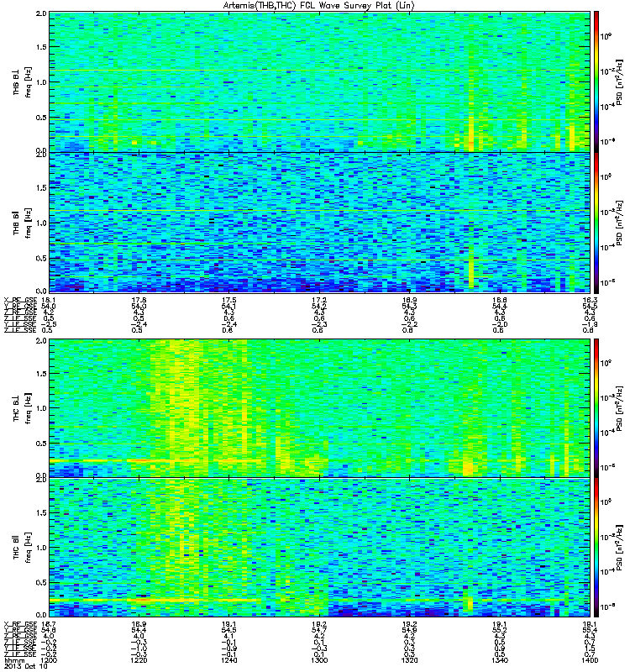The width and height of the screenshot is (630, 672).
Task: Click the THC B-parallel panel color bar
Action: (x=596, y=548)
